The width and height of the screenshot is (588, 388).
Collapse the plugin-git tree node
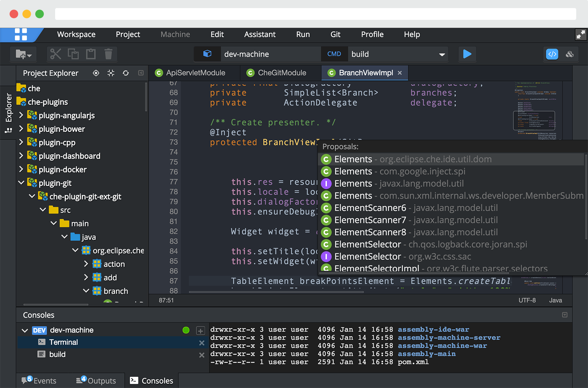click(21, 183)
